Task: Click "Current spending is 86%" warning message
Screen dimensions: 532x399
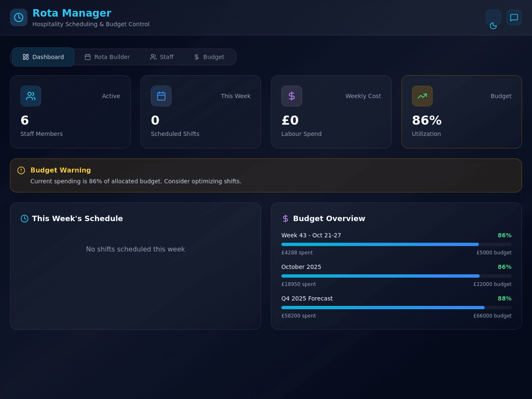Action: click(x=136, y=181)
